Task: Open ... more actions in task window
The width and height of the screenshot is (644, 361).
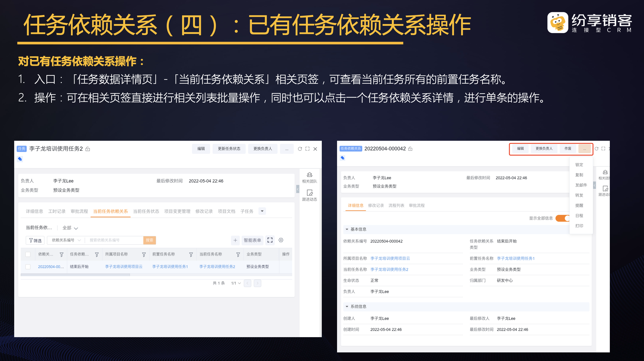Action: tap(287, 149)
